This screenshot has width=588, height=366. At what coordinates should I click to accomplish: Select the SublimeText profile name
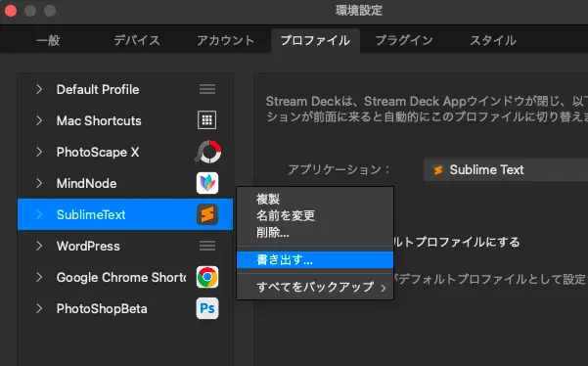(x=91, y=215)
